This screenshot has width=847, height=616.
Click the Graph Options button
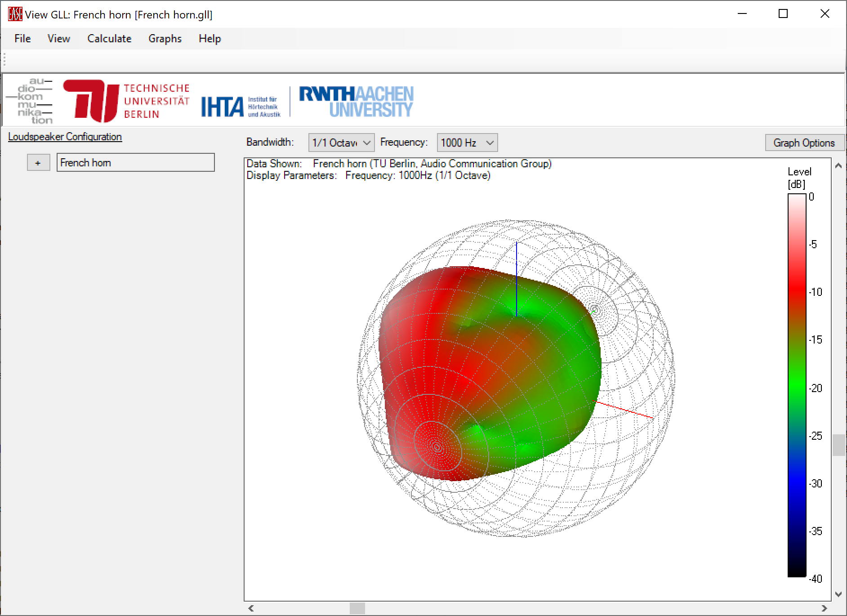pos(804,143)
